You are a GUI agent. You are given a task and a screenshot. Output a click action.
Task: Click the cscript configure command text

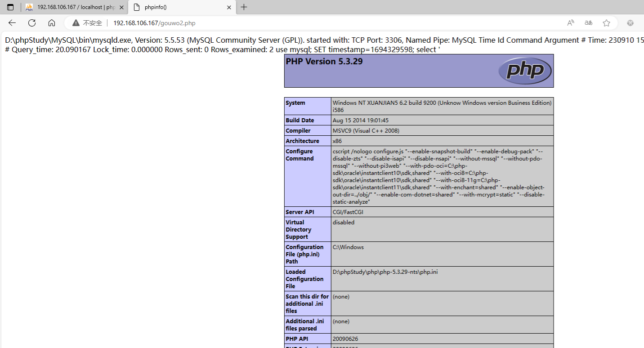coord(439,177)
